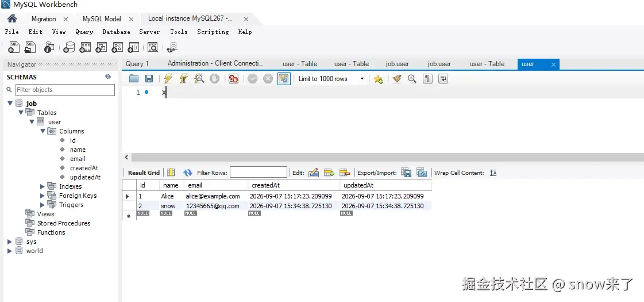
Task: Switch to the Query 1 tab
Action: [137, 64]
